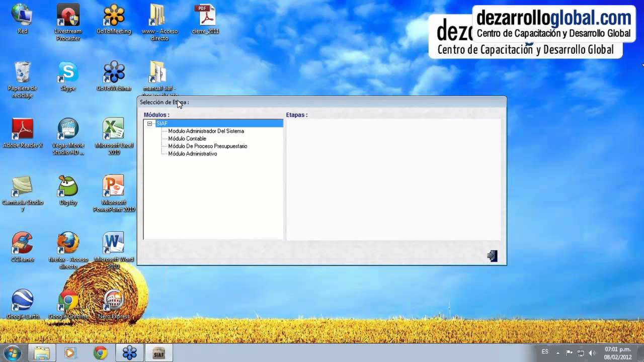Open Papelera de reciclaje
The height and width of the screenshot is (362, 644).
tap(22, 79)
